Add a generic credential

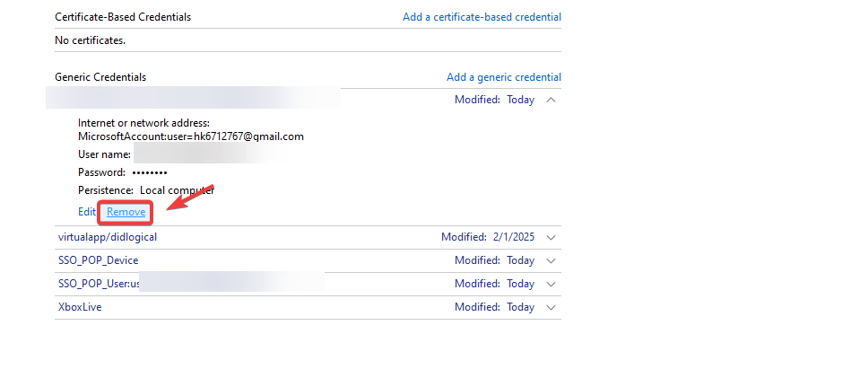point(503,77)
